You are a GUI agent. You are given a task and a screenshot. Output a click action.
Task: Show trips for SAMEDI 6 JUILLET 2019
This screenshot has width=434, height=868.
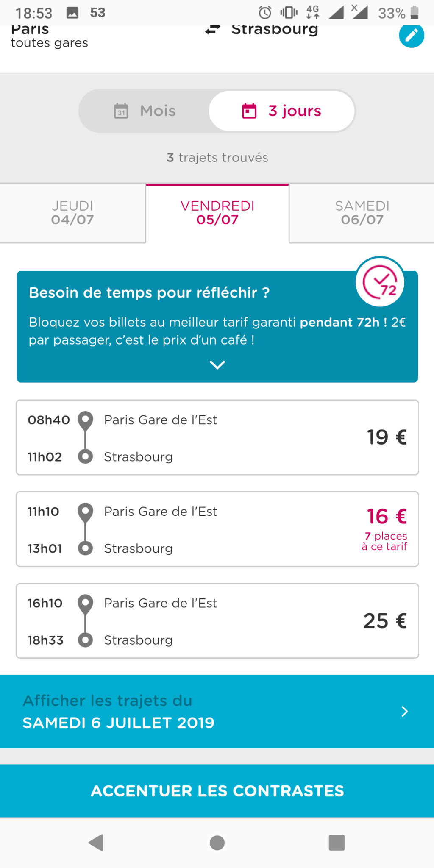[x=217, y=711]
